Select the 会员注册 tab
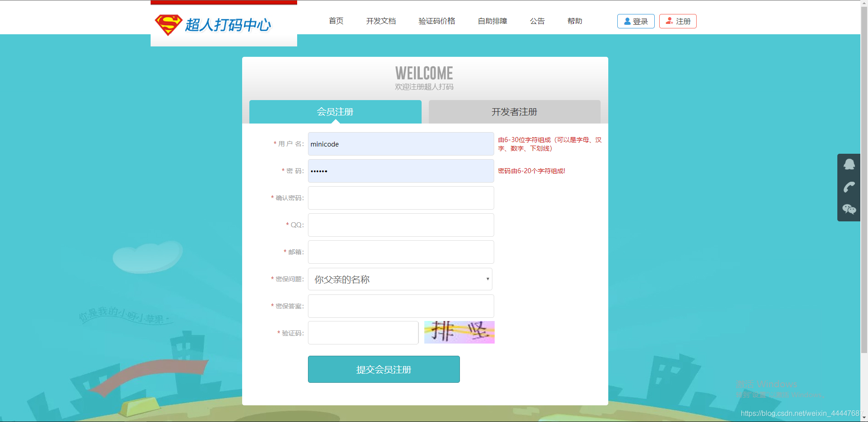This screenshot has width=868, height=422. tap(335, 112)
